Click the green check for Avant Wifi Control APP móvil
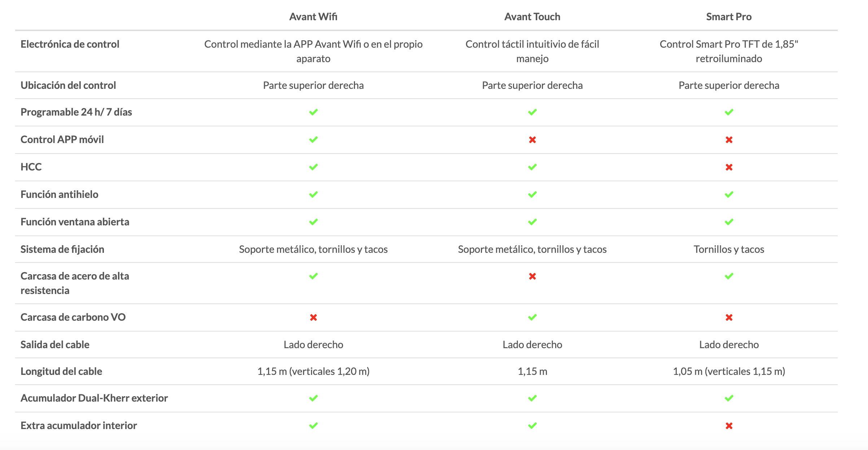The image size is (868, 450). click(x=314, y=139)
